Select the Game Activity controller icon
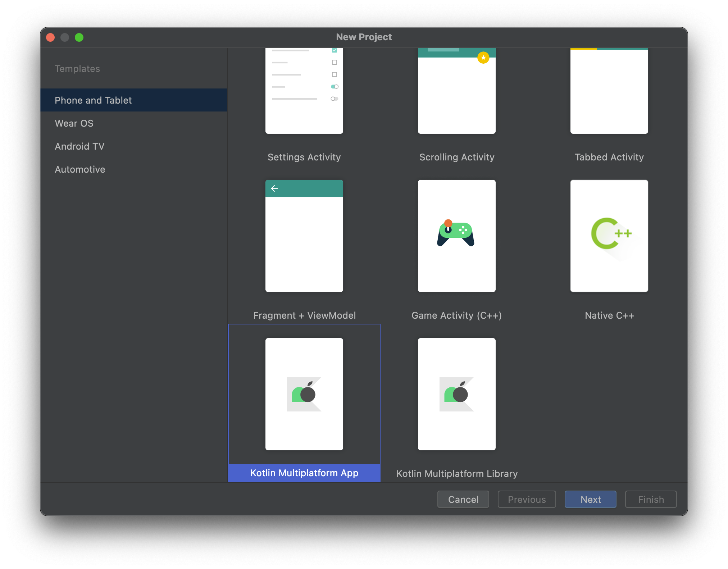 pos(456,233)
